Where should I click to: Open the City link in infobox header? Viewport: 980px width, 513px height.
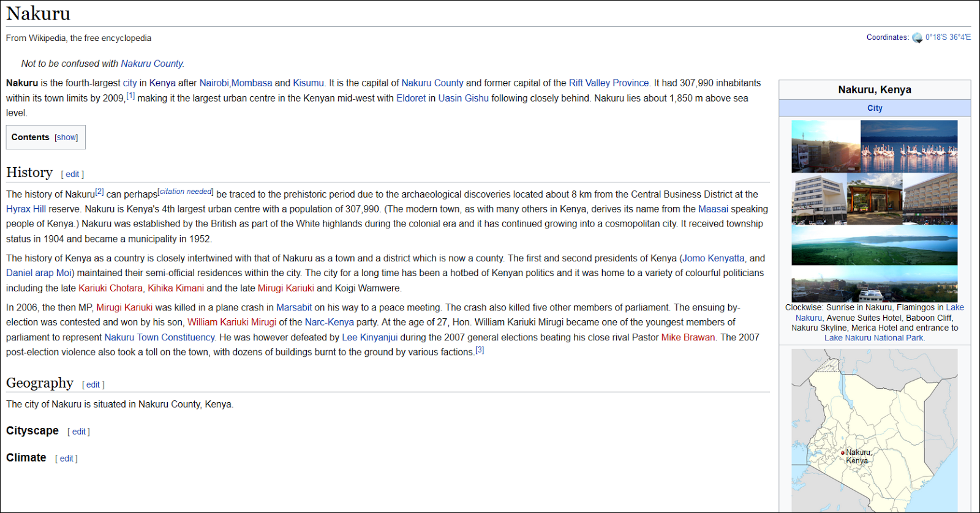tap(875, 108)
